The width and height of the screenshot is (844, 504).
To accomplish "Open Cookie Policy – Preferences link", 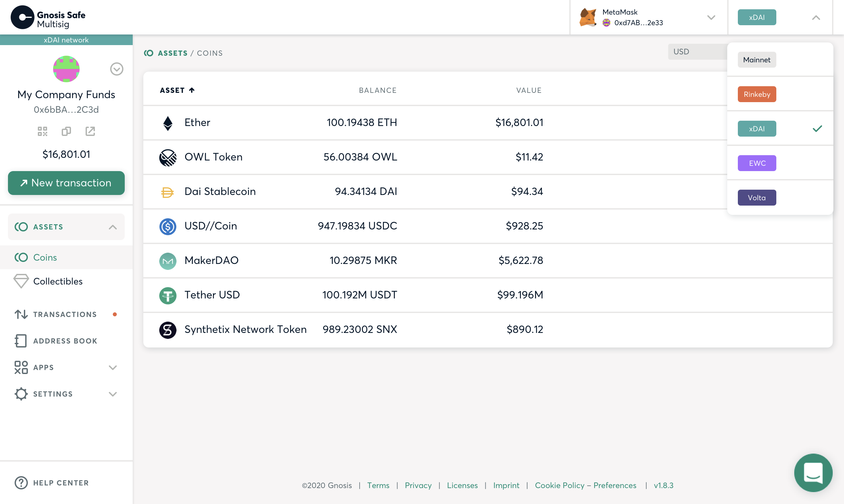I will (586, 485).
